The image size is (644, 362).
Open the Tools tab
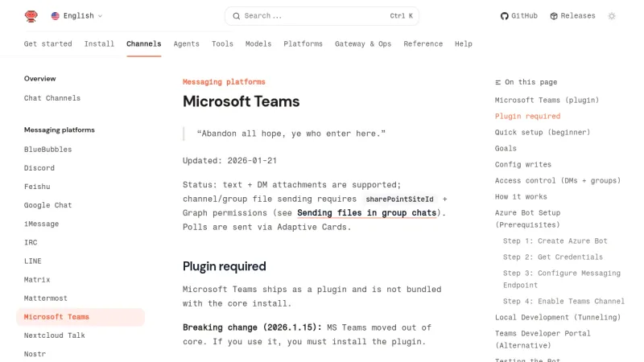(x=222, y=44)
